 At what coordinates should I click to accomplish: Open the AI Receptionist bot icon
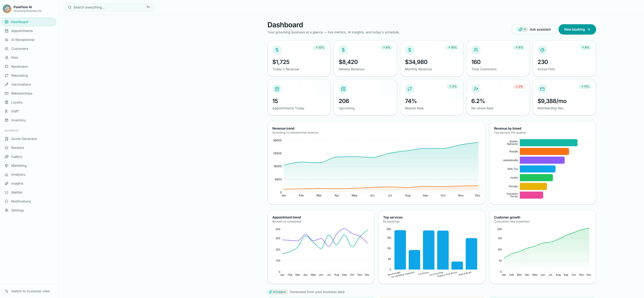coord(7,40)
